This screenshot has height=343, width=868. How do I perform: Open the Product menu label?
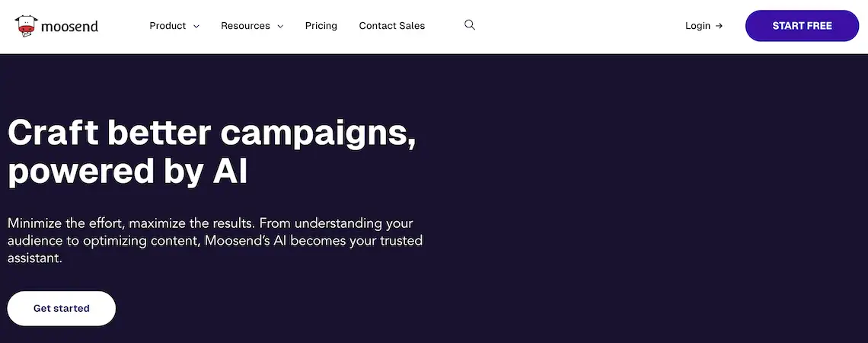[168, 26]
